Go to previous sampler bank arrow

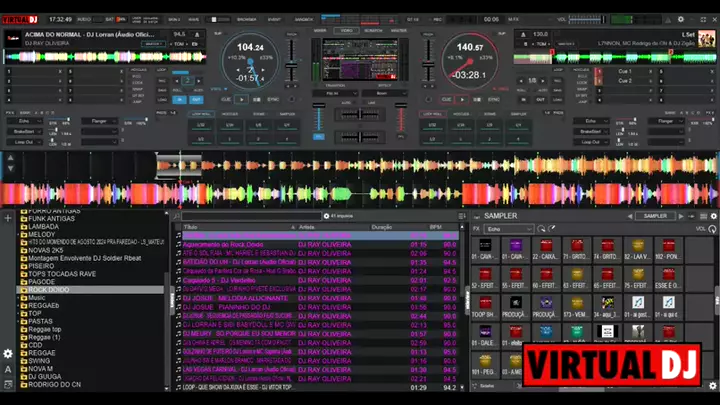(x=630, y=216)
